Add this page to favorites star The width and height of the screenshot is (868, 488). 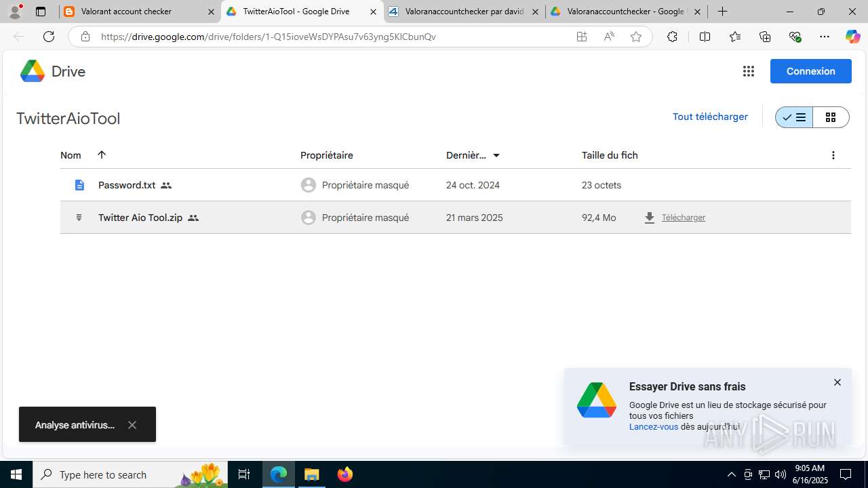coord(636,37)
